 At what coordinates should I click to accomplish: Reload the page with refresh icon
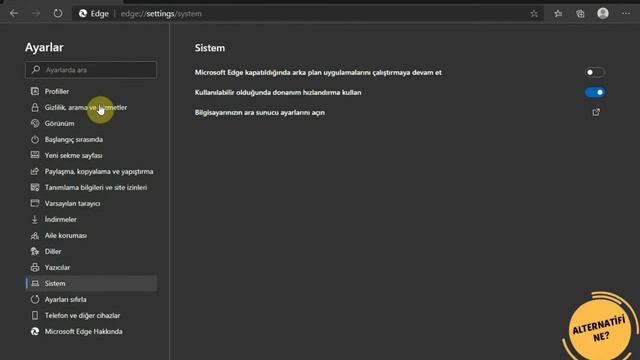tap(58, 13)
